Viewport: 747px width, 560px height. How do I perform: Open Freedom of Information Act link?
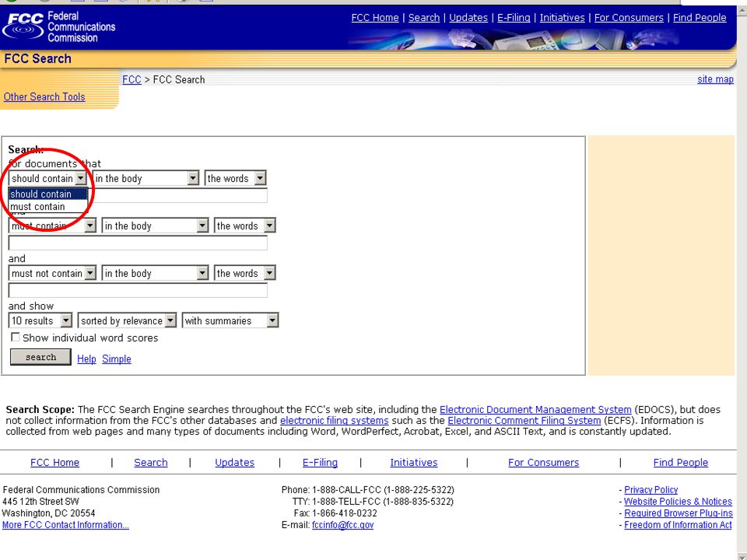[x=678, y=525]
